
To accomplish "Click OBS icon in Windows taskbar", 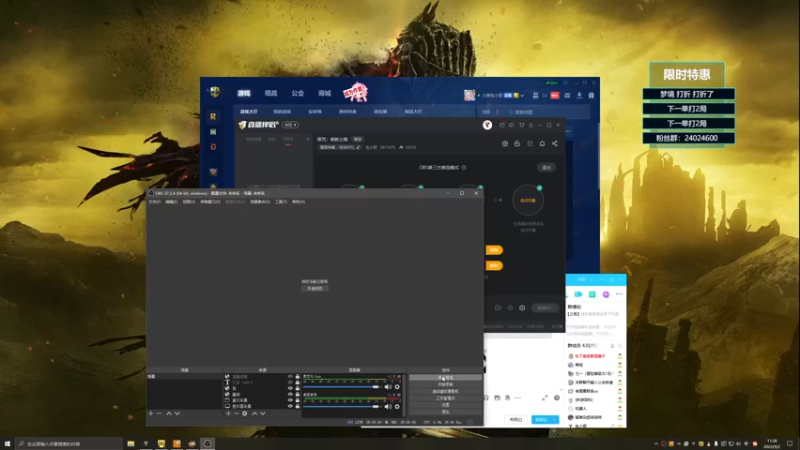I will click(x=207, y=444).
